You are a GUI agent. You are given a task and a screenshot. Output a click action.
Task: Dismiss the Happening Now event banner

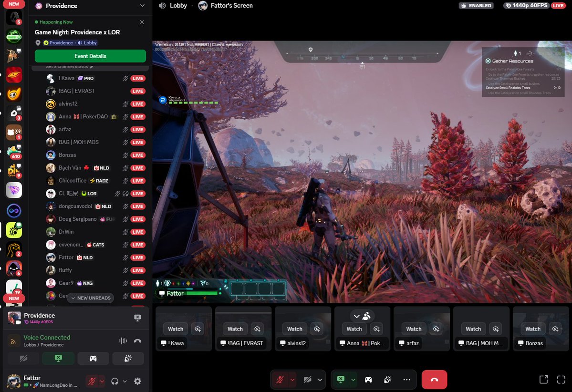click(142, 22)
